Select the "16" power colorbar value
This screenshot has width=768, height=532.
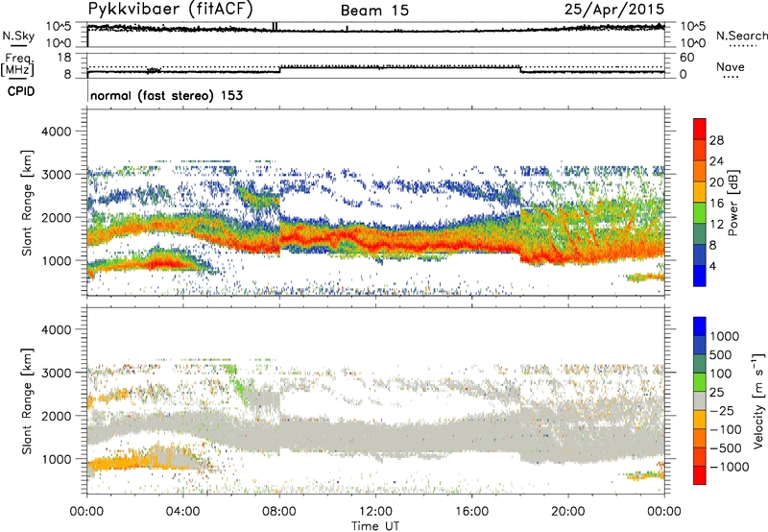(x=716, y=204)
